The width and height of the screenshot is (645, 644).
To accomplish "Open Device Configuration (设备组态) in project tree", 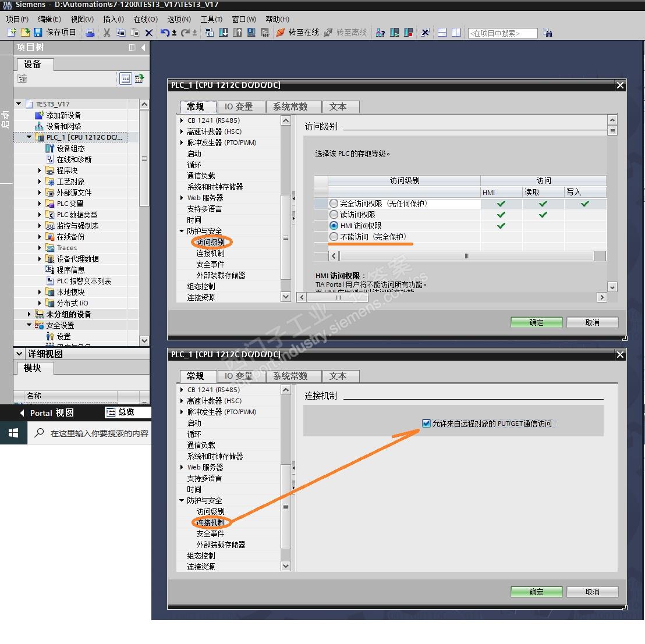I will [70, 148].
